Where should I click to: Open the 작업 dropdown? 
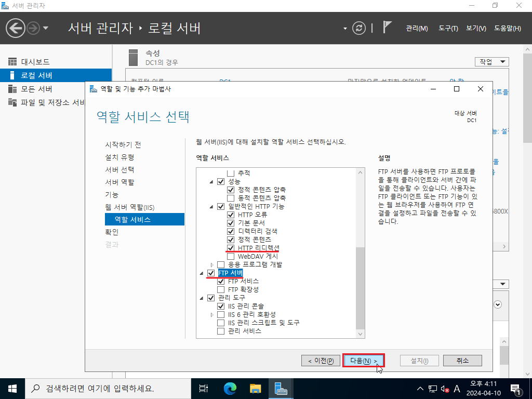click(492, 62)
